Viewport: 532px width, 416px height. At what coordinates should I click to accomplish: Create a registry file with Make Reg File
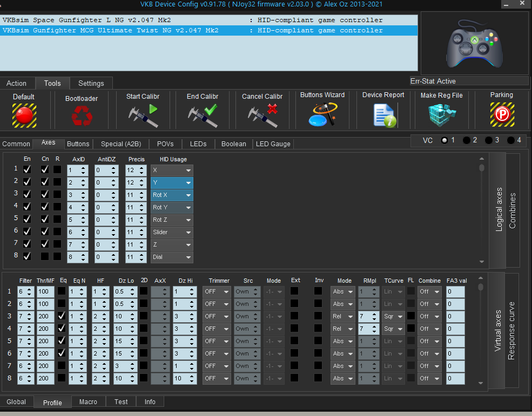[x=442, y=115]
